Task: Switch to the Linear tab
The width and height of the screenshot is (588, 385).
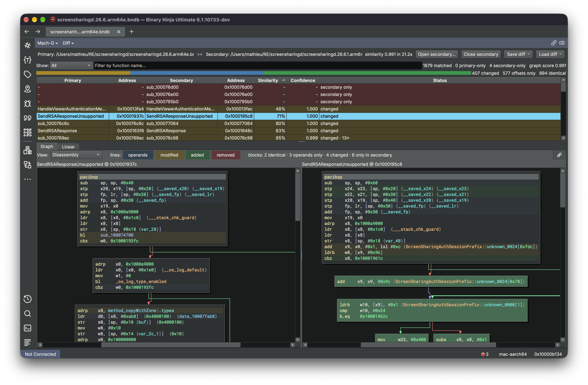Action: pyautogui.click(x=68, y=147)
